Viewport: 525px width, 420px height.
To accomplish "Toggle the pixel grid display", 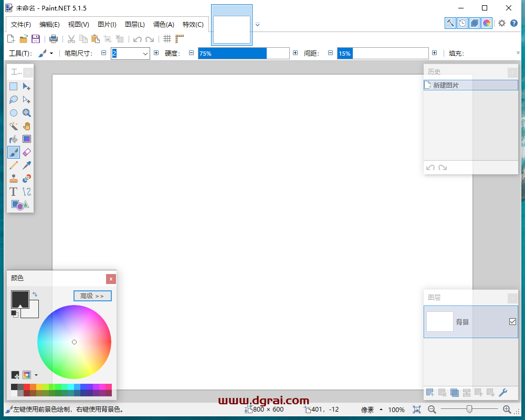I will (167, 39).
